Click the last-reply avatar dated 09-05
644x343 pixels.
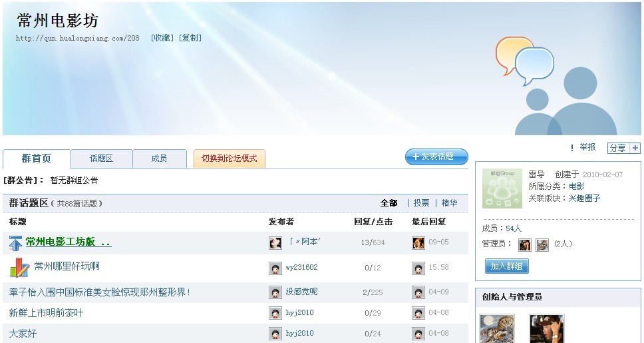point(418,243)
